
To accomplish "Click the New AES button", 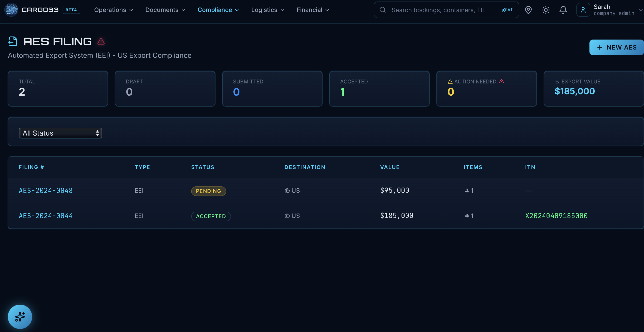I will click(616, 47).
